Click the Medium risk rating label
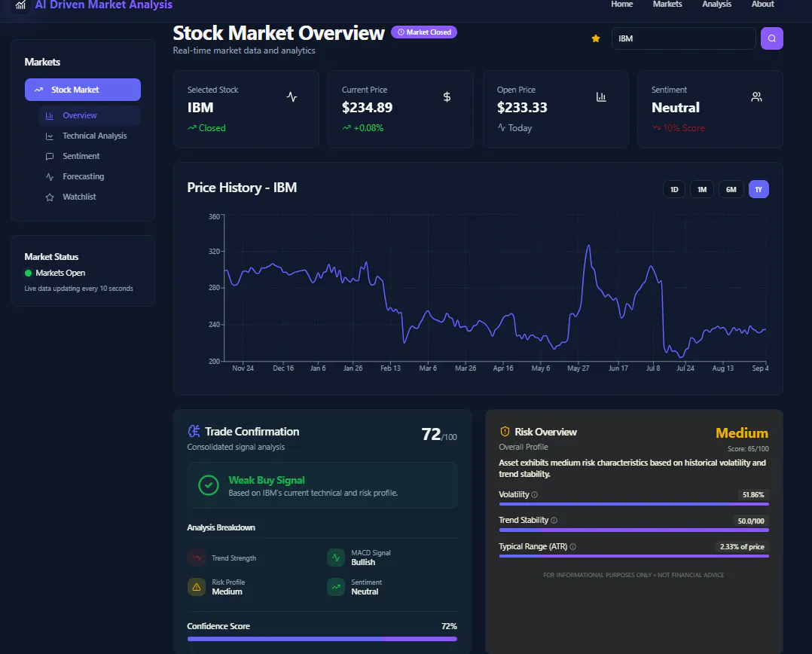The width and height of the screenshot is (812, 654). click(741, 433)
